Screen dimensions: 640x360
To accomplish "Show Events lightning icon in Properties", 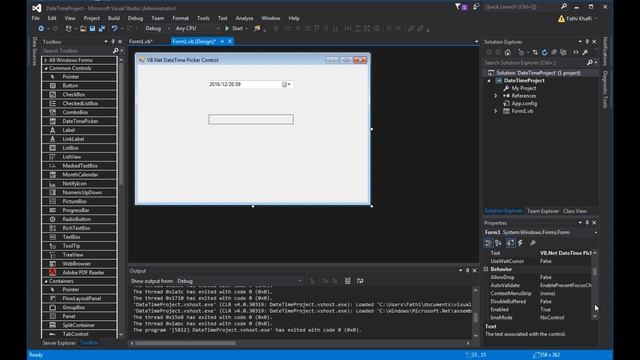I will point(520,243).
